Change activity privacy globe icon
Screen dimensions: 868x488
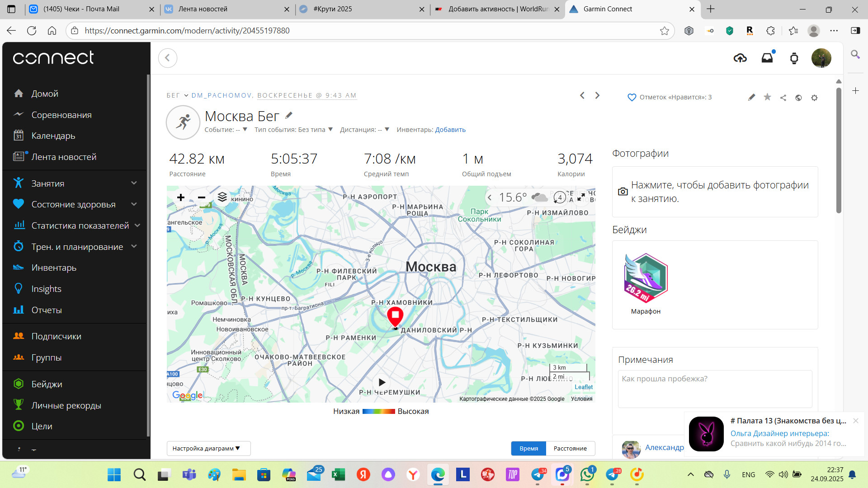(x=798, y=98)
